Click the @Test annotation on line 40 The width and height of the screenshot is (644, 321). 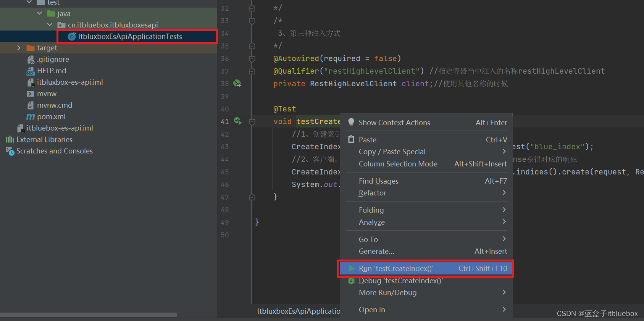coord(284,109)
